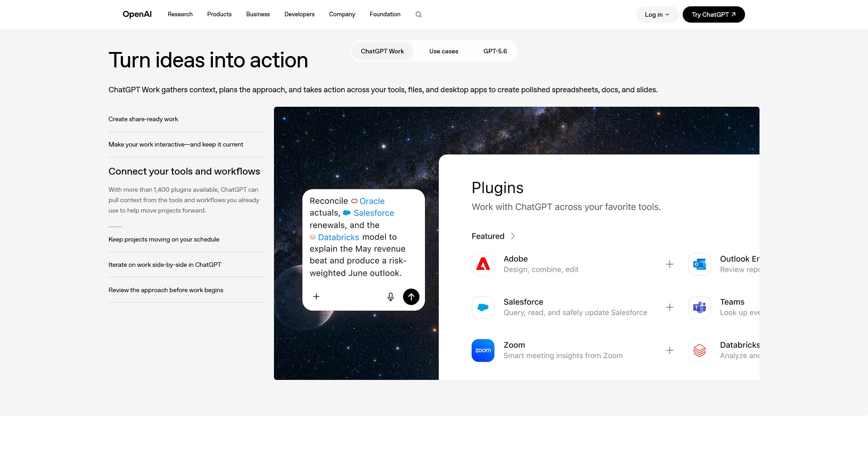Expand Iterate on work side-by-side in ChatGPT
The width and height of the screenshot is (868, 450).
[186, 265]
